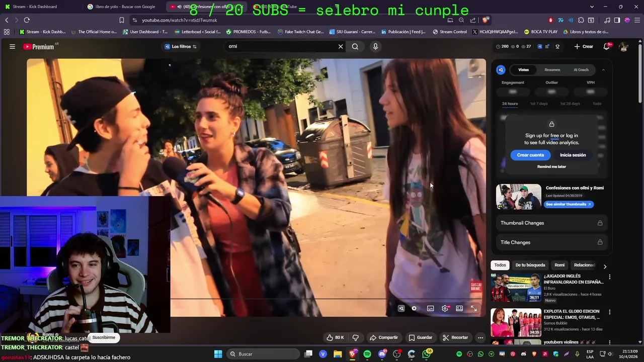Switch to 'Stream - Kick Dashboard' tab
This screenshot has height=362, width=644.
coord(41,7)
